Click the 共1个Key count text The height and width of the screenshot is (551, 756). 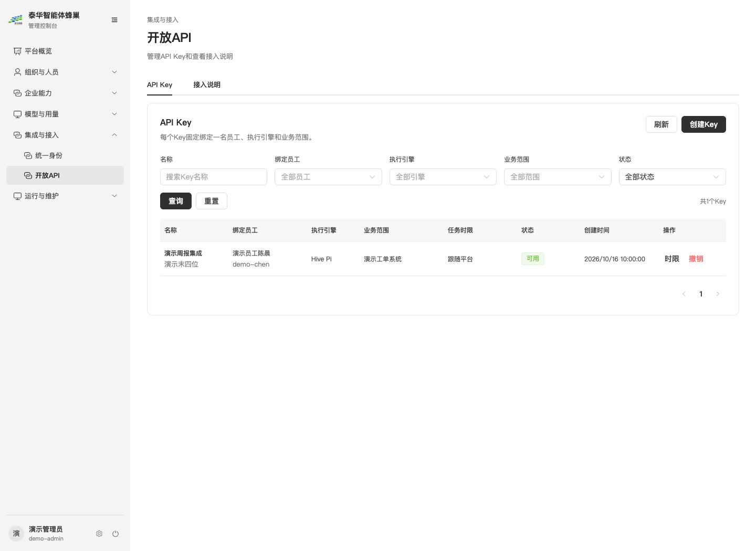713,202
